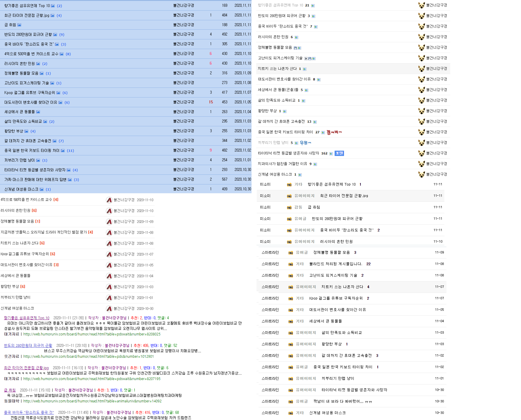Click the animal avatar in the 치과의사가 협찬을 거절한 이유 row
Screen dimensions: 521x420
point(421,164)
